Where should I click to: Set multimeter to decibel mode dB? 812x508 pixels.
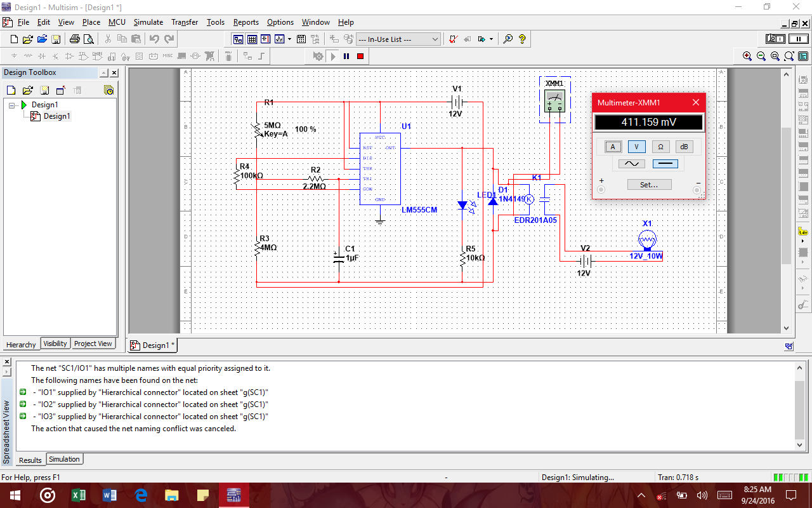(684, 147)
